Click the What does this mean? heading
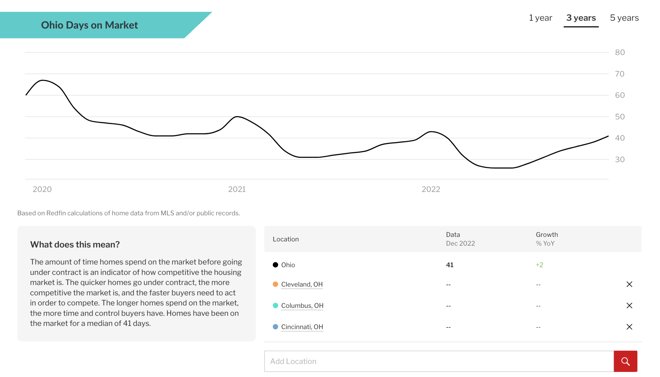Viewport: 660px width, 377px height. coord(75,244)
